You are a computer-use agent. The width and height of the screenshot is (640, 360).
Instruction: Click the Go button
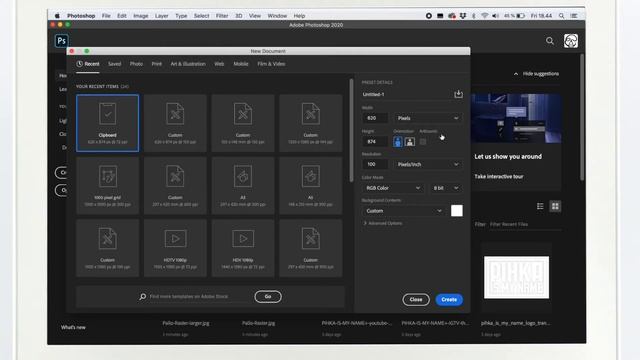268,297
